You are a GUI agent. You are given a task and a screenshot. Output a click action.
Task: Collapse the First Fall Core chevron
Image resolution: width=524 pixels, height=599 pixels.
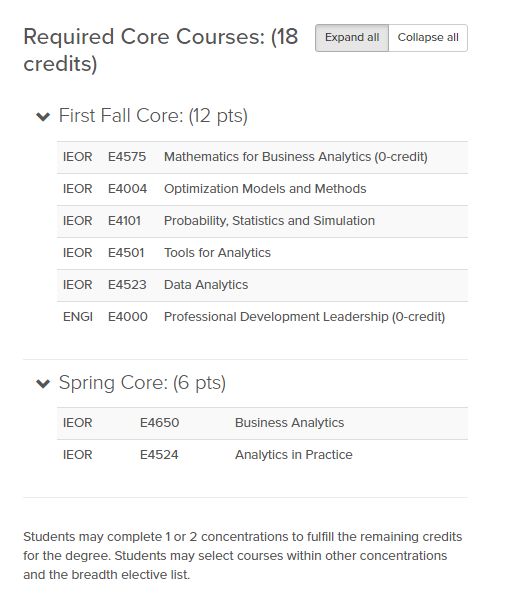tap(43, 117)
